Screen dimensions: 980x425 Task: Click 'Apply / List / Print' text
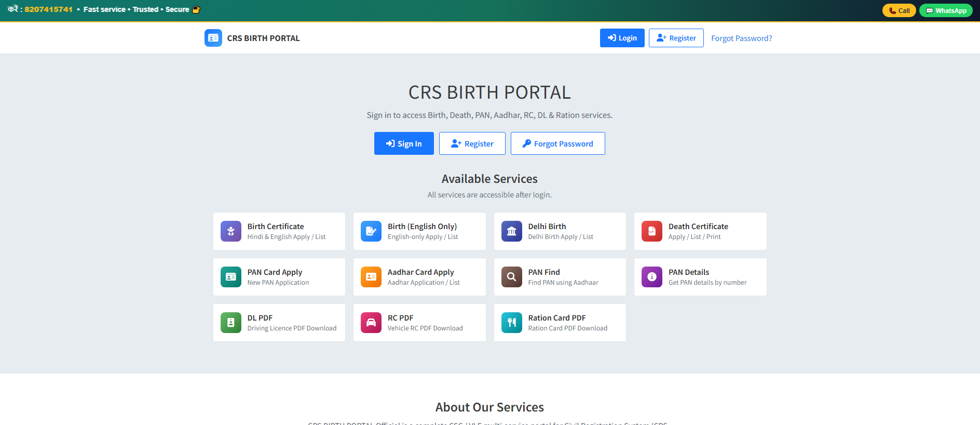[695, 237]
